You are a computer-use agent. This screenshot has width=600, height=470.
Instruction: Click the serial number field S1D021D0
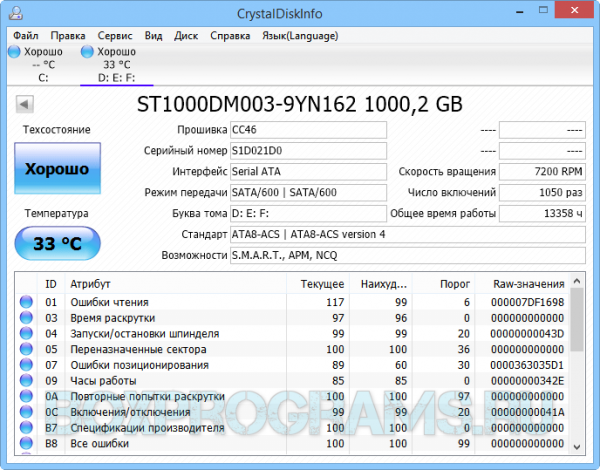[308, 151]
